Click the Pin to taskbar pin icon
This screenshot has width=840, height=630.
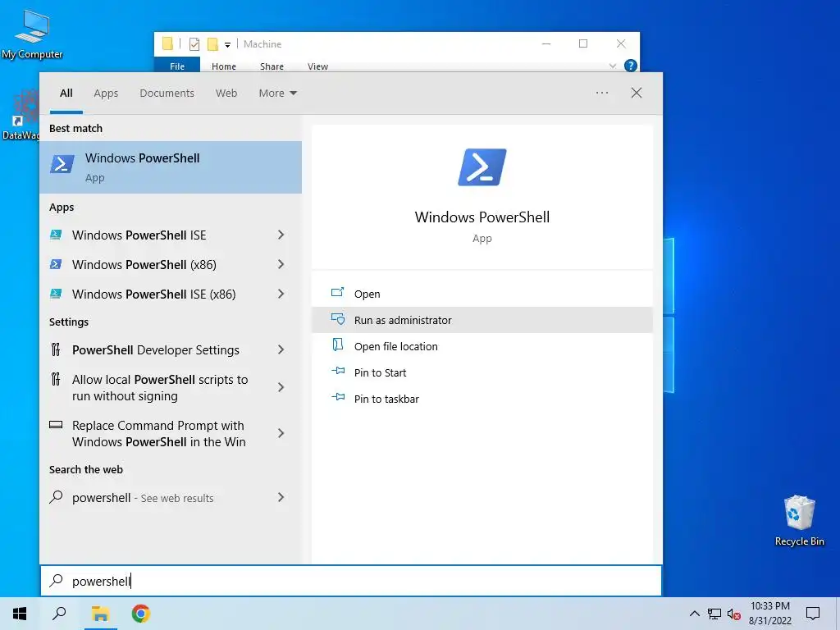pos(338,397)
